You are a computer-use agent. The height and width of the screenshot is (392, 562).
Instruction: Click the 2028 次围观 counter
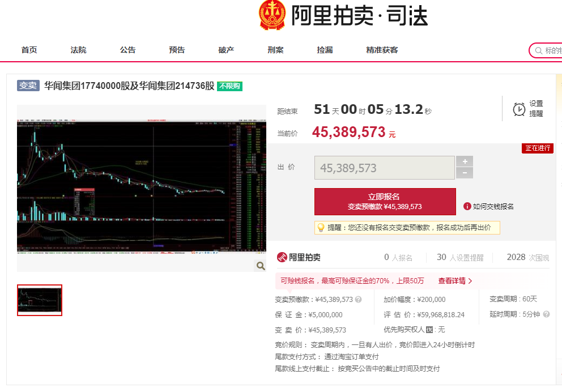527,257
